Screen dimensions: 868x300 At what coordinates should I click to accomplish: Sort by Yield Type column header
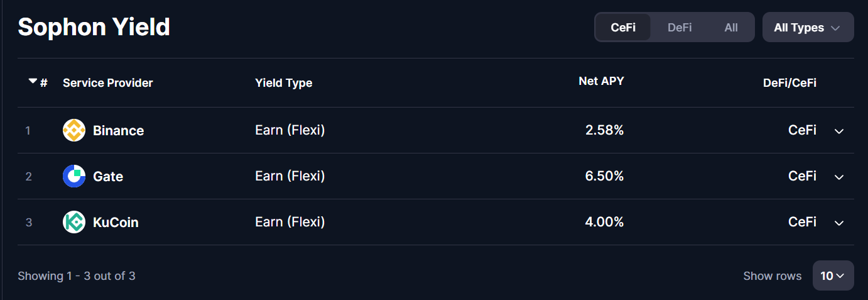[283, 82]
